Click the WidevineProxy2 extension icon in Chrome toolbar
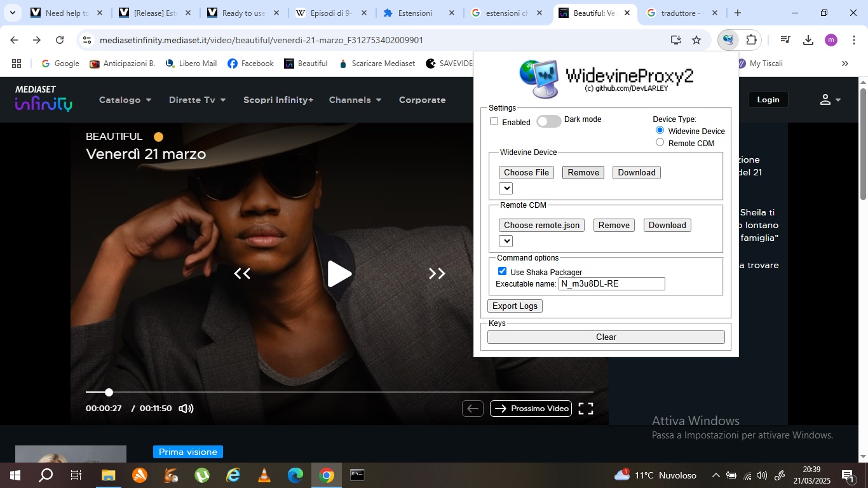This screenshot has height=488, width=868. pyautogui.click(x=728, y=40)
